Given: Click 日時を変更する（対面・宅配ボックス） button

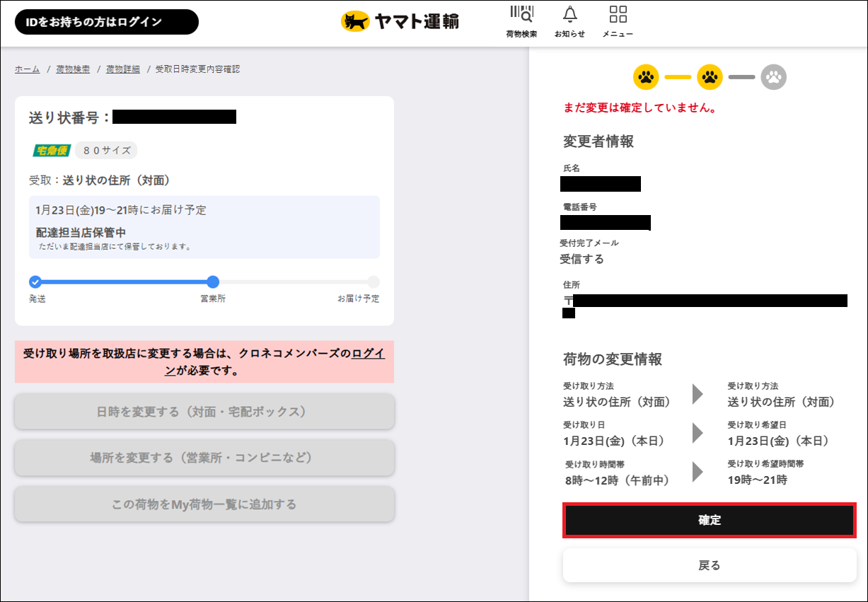Looking at the screenshot, I should coord(204,412).
